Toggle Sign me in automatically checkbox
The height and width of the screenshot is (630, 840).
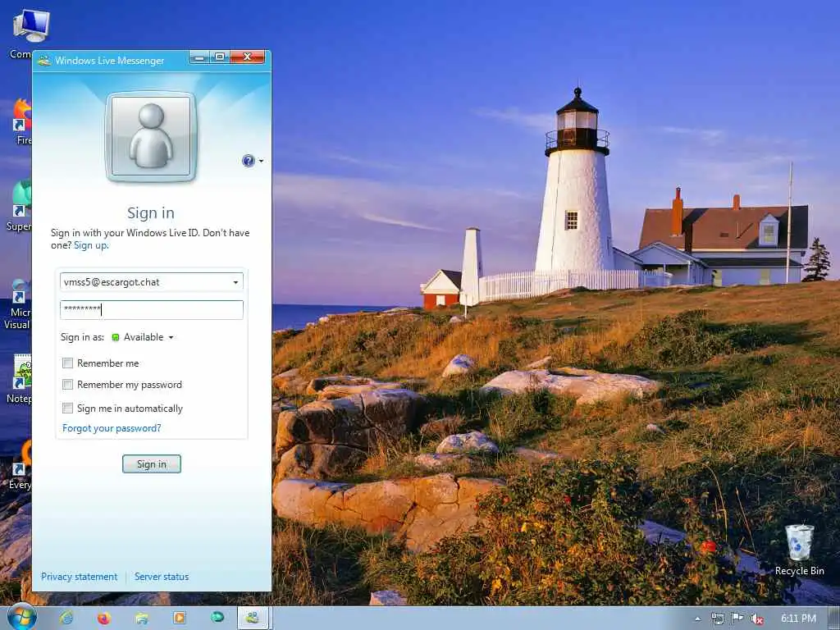tap(67, 409)
